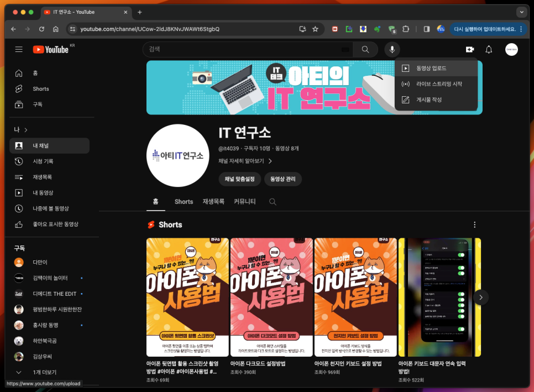This screenshot has height=392, width=534.
Task: Click the install app icon in address bar
Action: (302, 29)
